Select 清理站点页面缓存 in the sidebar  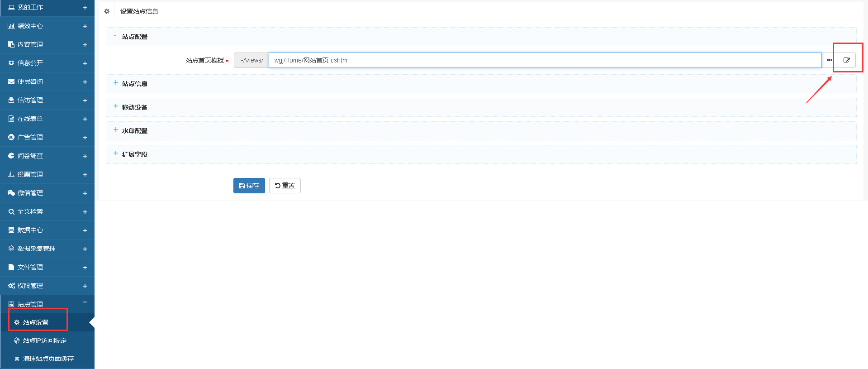[x=48, y=359]
